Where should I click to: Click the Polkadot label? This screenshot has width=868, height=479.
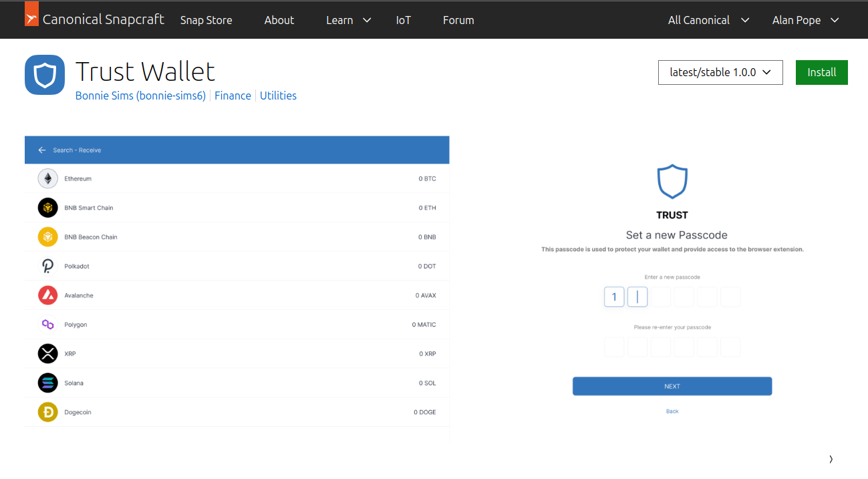click(77, 266)
